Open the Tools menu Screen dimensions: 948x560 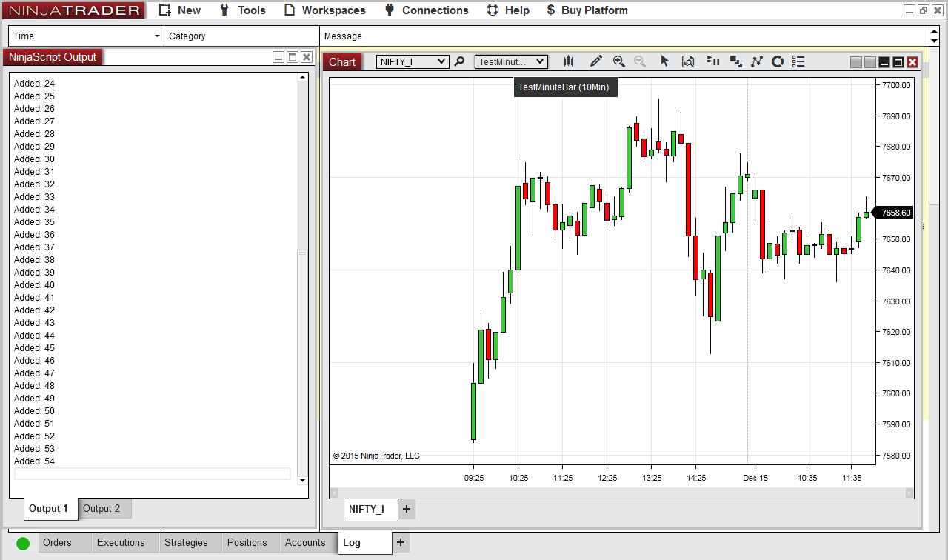[243, 10]
